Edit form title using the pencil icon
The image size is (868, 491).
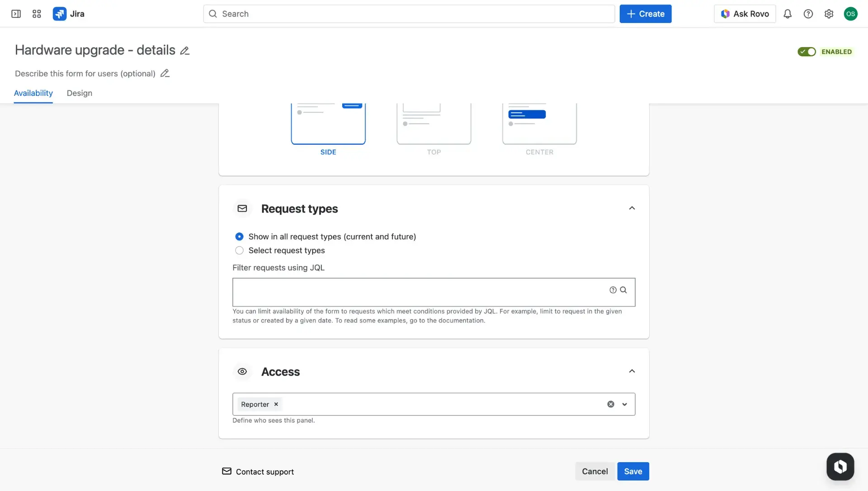pyautogui.click(x=184, y=50)
